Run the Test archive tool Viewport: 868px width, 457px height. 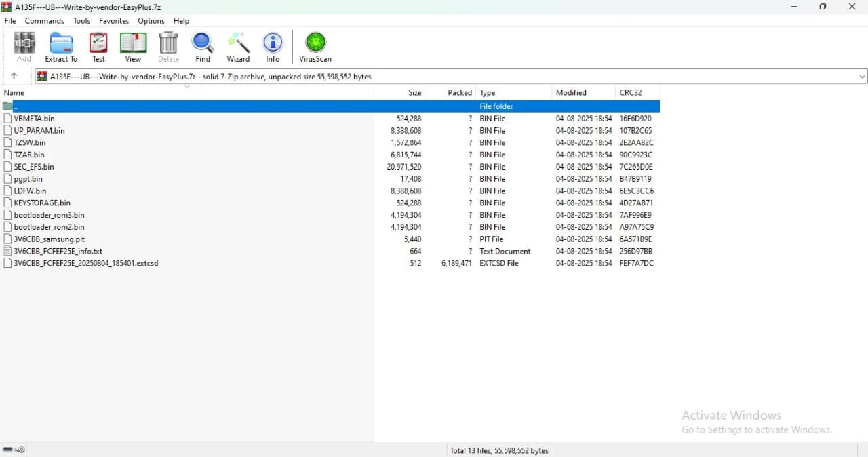[98, 47]
